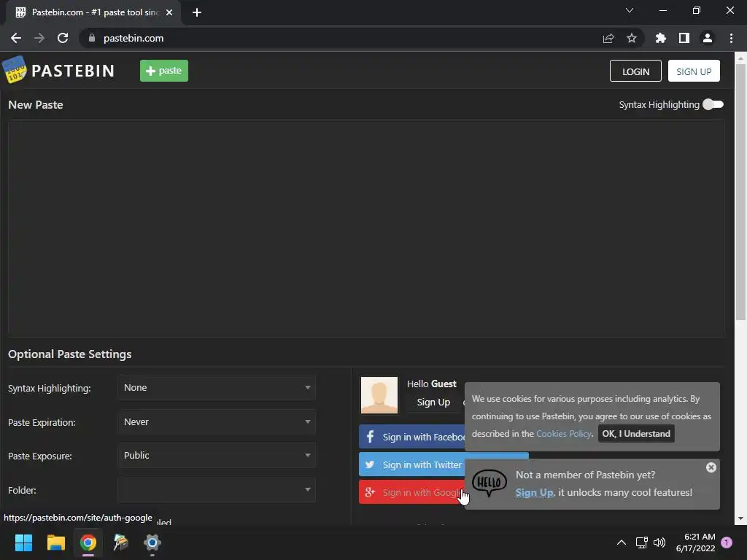This screenshot has width=747, height=560.
Task: Bookmark this page with star icon
Action: [x=632, y=38]
